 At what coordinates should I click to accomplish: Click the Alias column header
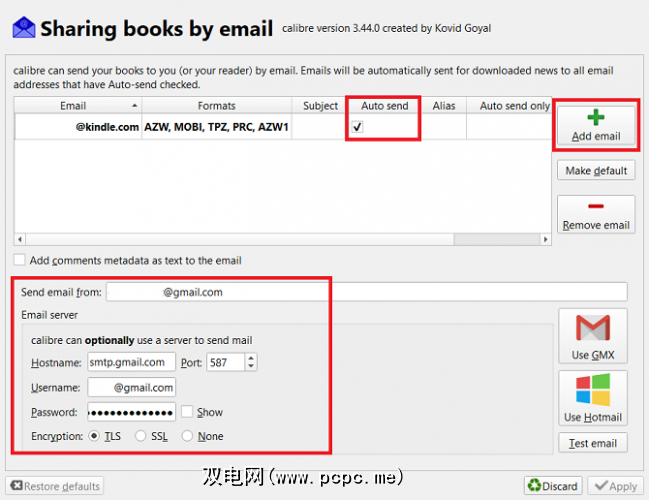coord(444,106)
